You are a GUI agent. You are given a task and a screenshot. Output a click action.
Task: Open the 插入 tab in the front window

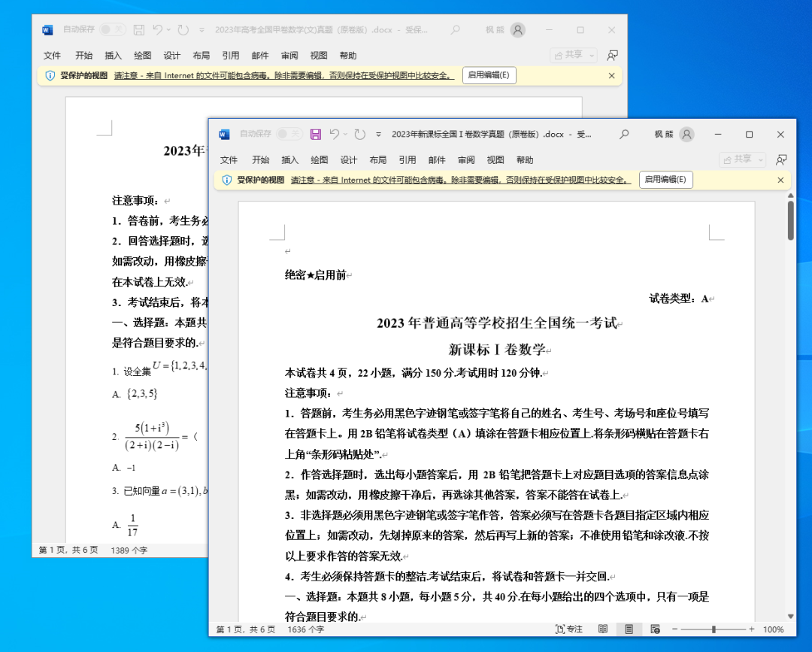pyautogui.click(x=290, y=160)
